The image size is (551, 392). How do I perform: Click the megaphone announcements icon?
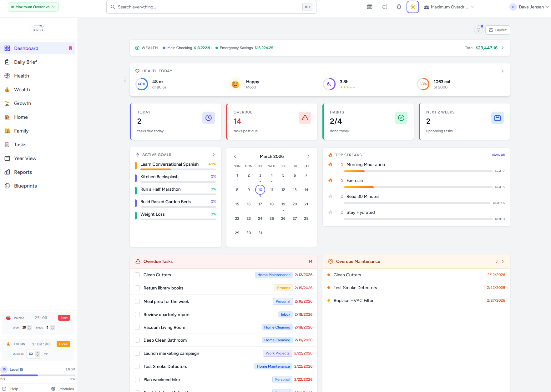pyautogui.click(x=384, y=7)
